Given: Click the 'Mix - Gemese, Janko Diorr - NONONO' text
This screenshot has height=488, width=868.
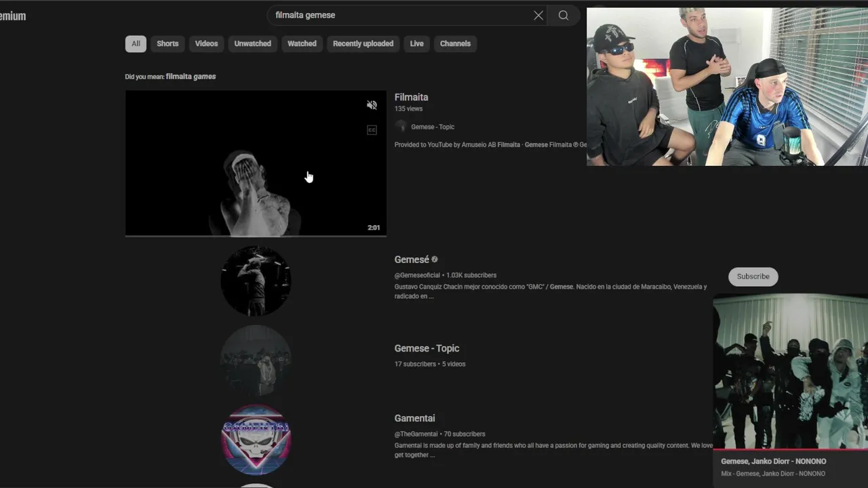Looking at the screenshot, I should click(x=773, y=474).
